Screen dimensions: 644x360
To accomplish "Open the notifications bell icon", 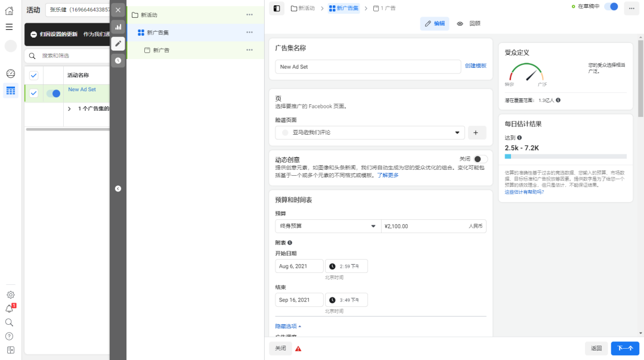I will click(x=9, y=308).
